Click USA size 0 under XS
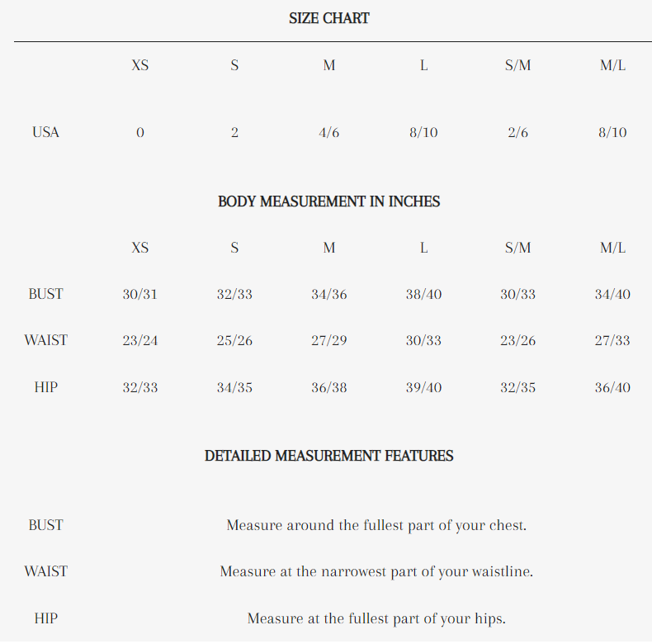This screenshot has width=652, height=644. click(x=140, y=132)
